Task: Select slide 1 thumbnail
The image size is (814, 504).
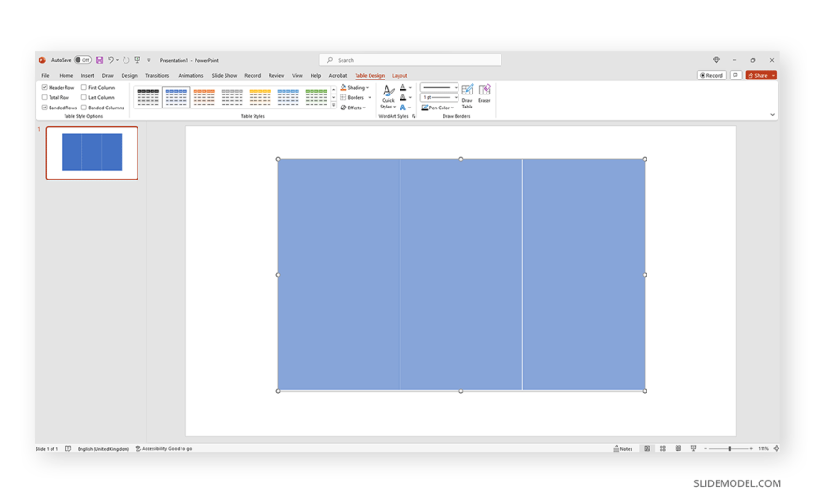Action: (92, 153)
